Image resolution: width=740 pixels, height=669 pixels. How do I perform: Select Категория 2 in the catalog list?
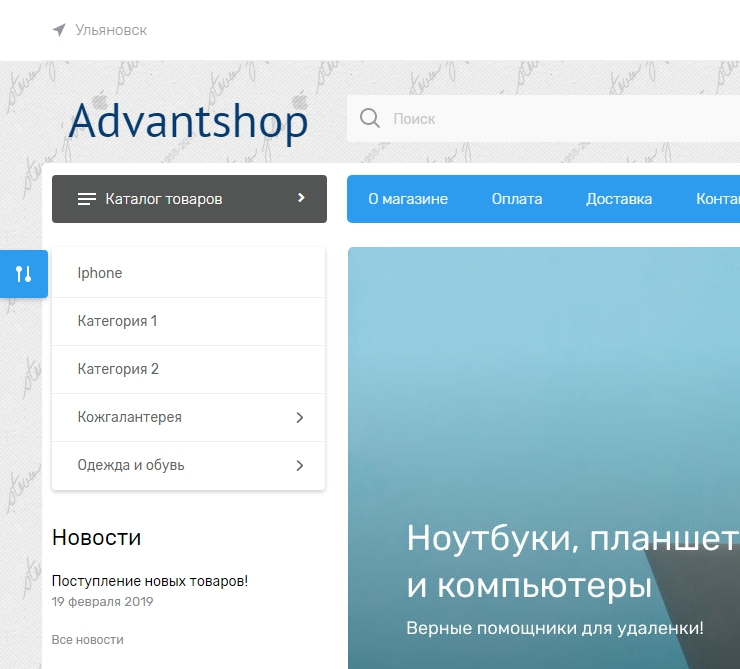(x=118, y=369)
